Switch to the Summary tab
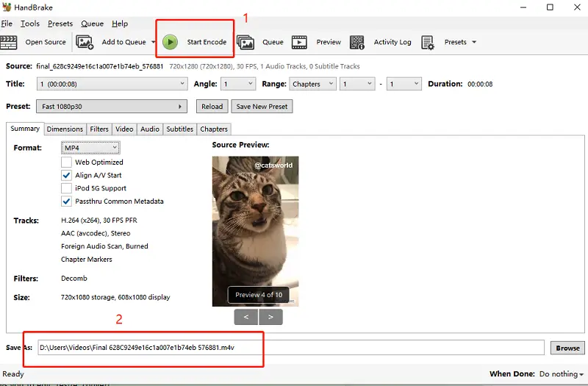This screenshot has width=588, height=386. [x=25, y=129]
